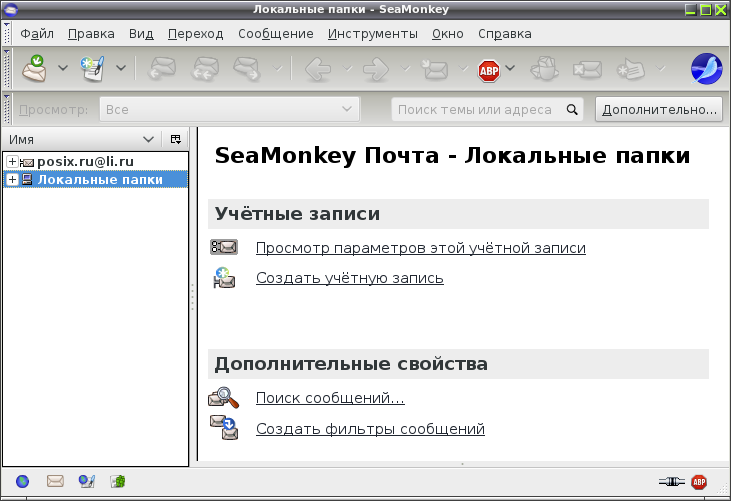Open the Переход menu
Viewport: 731px width, 501px height.
[x=195, y=34]
